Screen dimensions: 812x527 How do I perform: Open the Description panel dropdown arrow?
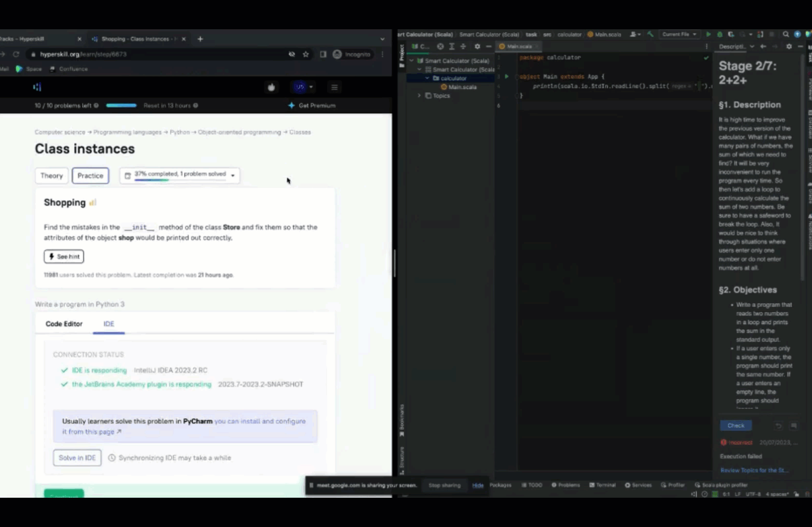coord(752,46)
